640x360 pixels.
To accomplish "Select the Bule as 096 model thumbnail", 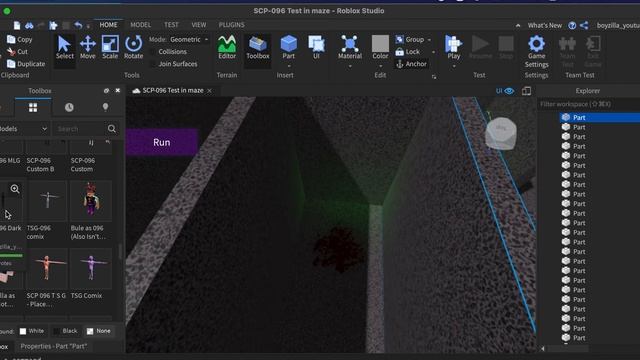I will point(91,200).
